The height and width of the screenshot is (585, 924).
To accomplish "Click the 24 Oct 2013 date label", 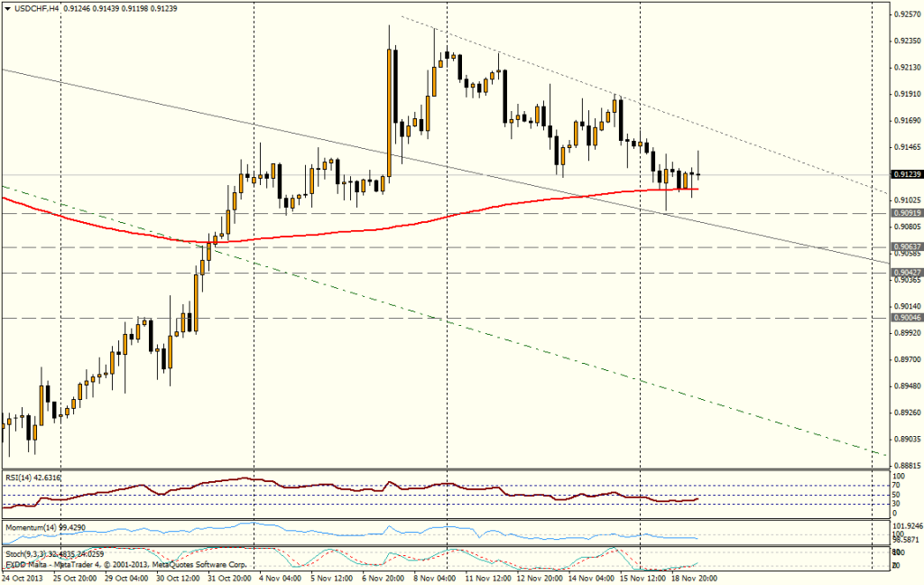I will click(x=24, y=576).
